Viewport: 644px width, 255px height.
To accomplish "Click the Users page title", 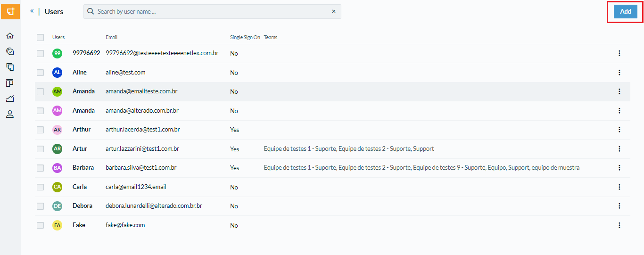I will coord(54,11).
